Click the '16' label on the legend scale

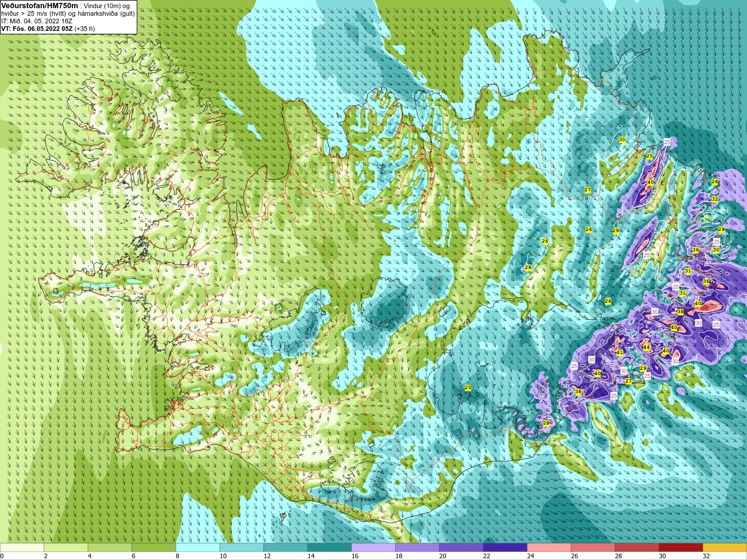click(x=355, y=556)
